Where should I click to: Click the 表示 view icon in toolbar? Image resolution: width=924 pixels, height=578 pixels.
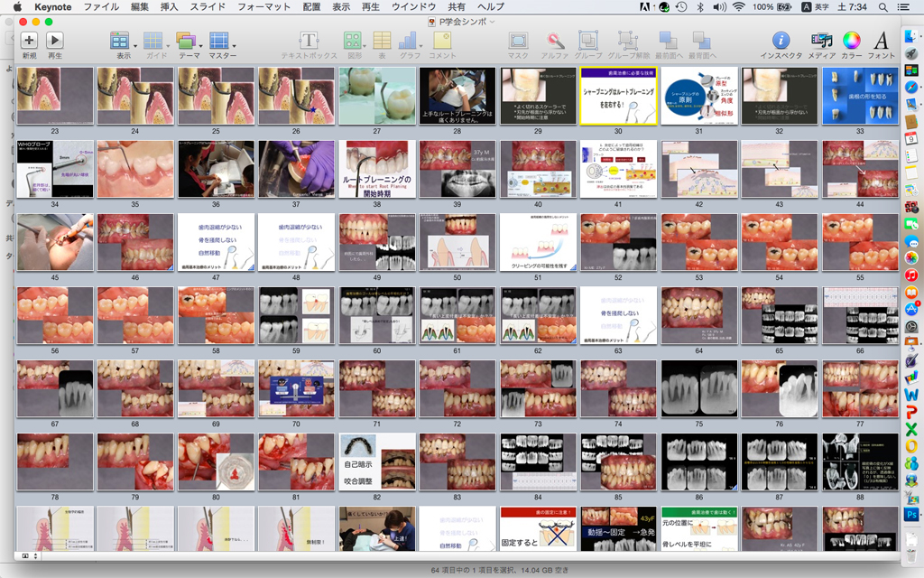(120, 41)
